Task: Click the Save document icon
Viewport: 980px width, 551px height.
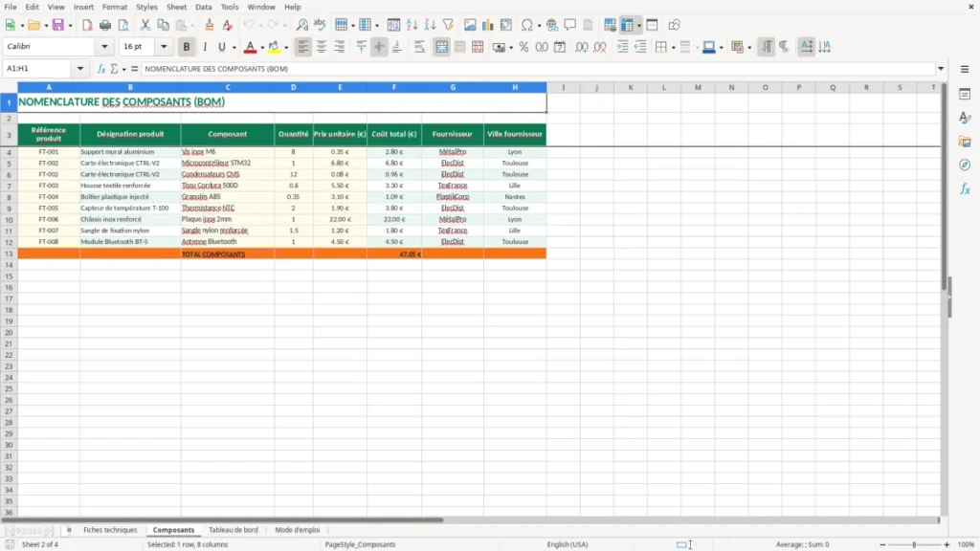Action: pyautogui.click(x=58, y=25)
